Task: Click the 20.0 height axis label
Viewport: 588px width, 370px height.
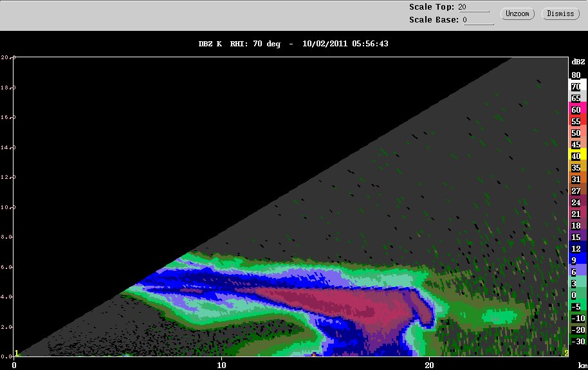Action: [x=8, y=57]
